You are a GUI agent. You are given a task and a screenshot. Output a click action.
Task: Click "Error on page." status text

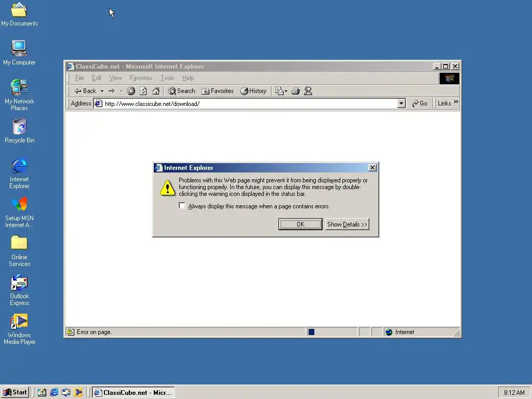(94, 332)
